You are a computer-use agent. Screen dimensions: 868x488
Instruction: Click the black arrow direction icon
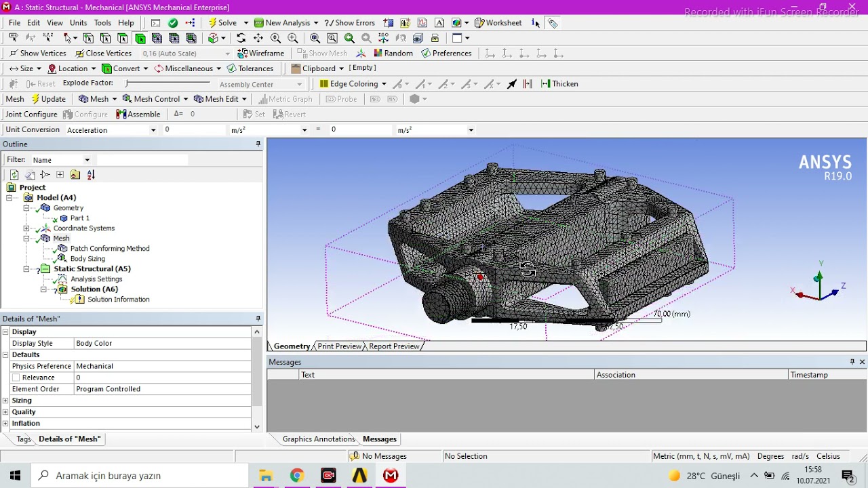coord(512,84)
